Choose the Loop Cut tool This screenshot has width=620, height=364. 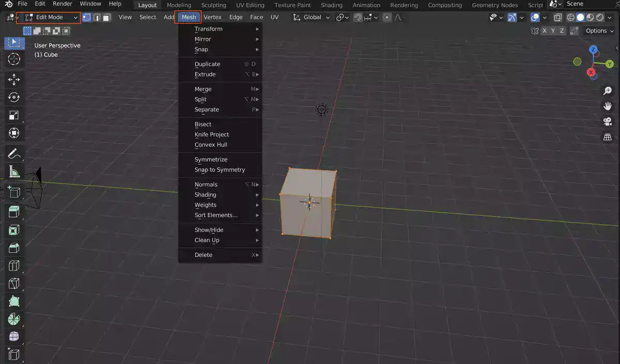14,266
